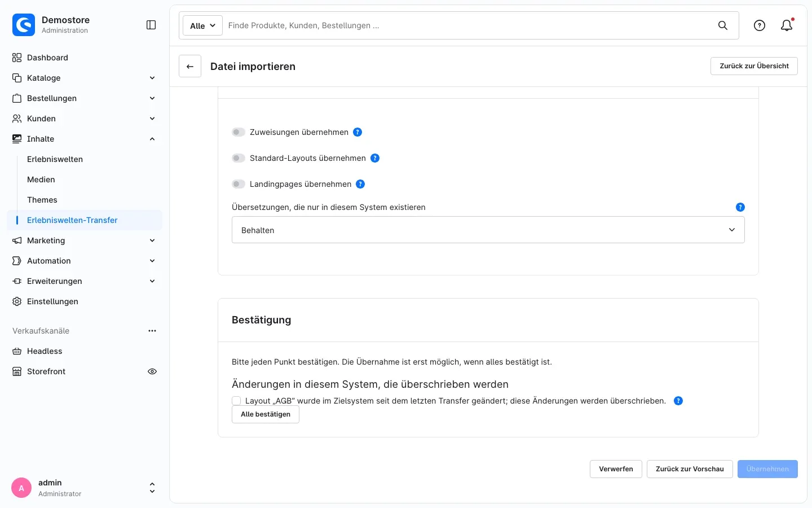Viewport: 812px width, 508px height.
Task: Toggle Zuweisungen übernehmen switch
Action: tap(239, 132)
